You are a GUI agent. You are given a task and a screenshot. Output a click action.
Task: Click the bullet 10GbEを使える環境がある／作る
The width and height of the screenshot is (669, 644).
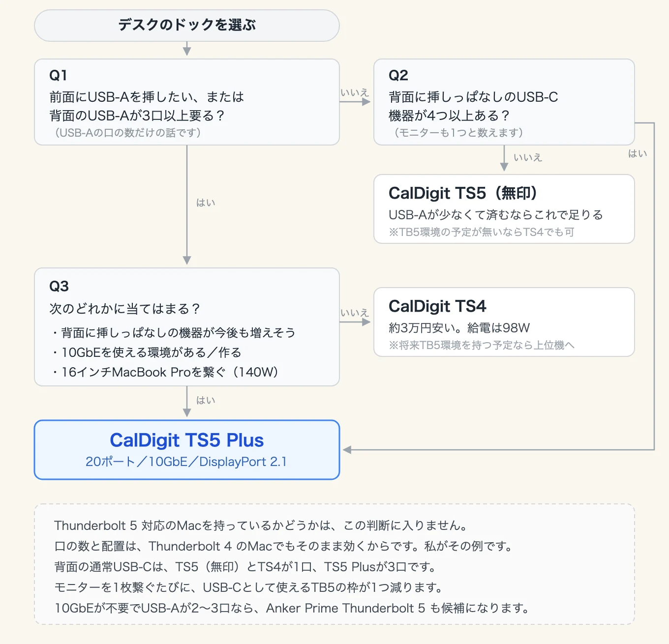[x=146, y=352]
